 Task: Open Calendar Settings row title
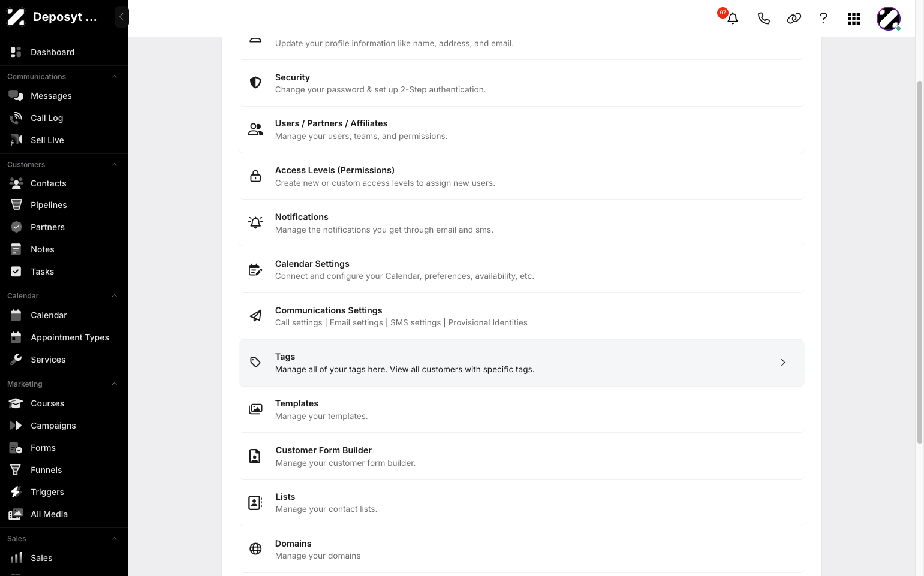tap(312, 264)
